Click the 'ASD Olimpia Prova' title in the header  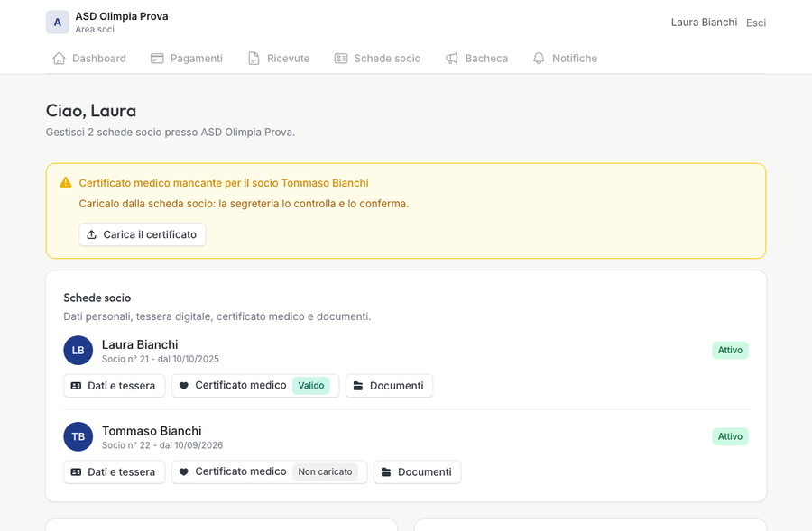[122, 16]
